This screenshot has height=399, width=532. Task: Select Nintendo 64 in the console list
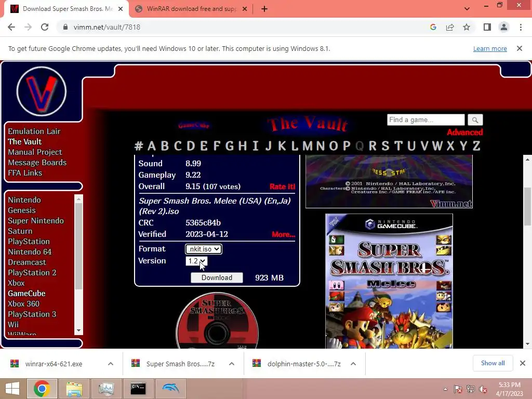pyautogui.click(x=30, y=252)
